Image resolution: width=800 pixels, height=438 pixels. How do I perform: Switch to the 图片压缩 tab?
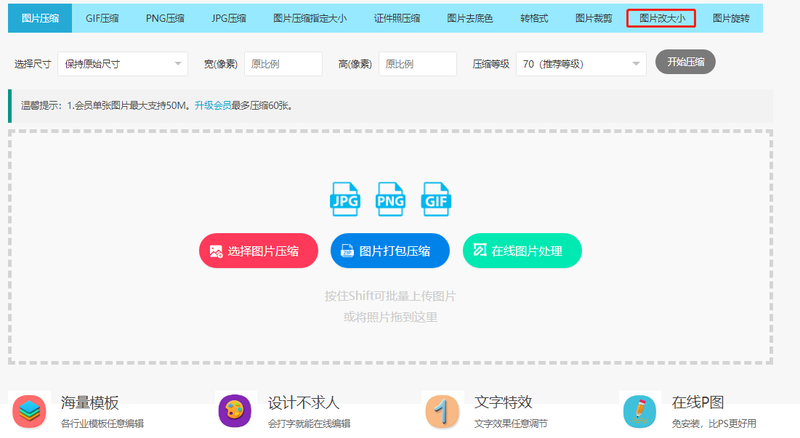pos(40,18)
